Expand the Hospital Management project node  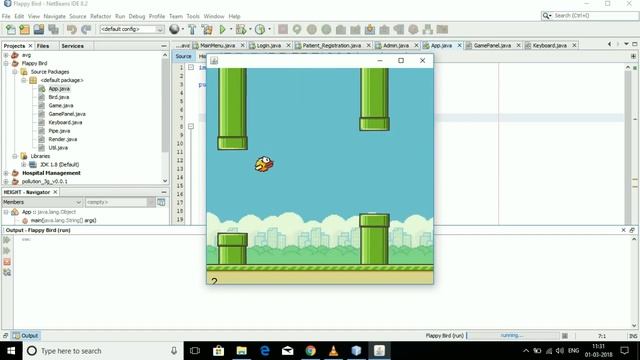pyautogui.click(x=6, y=173)
